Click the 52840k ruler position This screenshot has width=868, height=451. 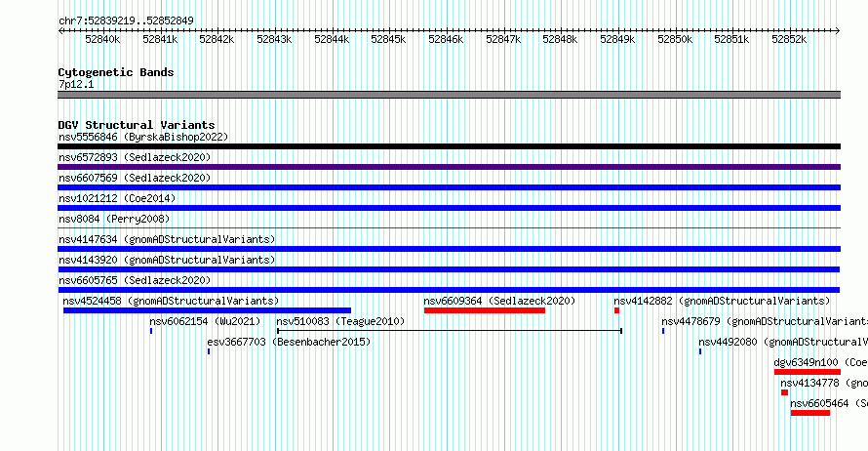tap(102, 39)
